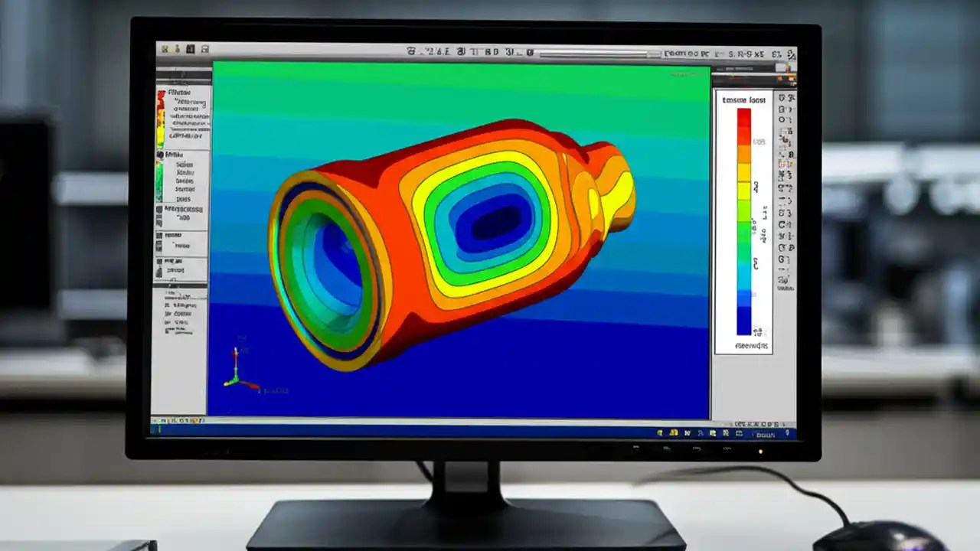
Task: Click the horizontal scrollbar below the viewport
Action: [x=459, y=419]
